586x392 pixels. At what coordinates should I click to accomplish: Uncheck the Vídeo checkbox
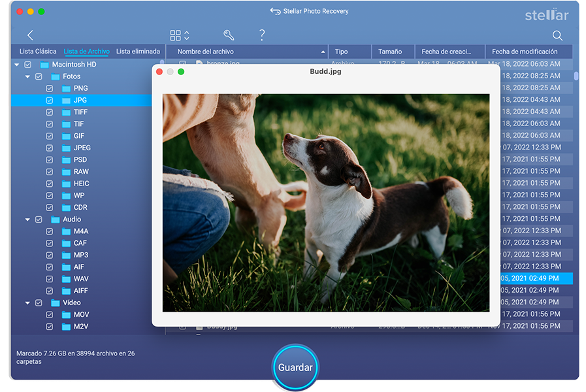point(39,302)
